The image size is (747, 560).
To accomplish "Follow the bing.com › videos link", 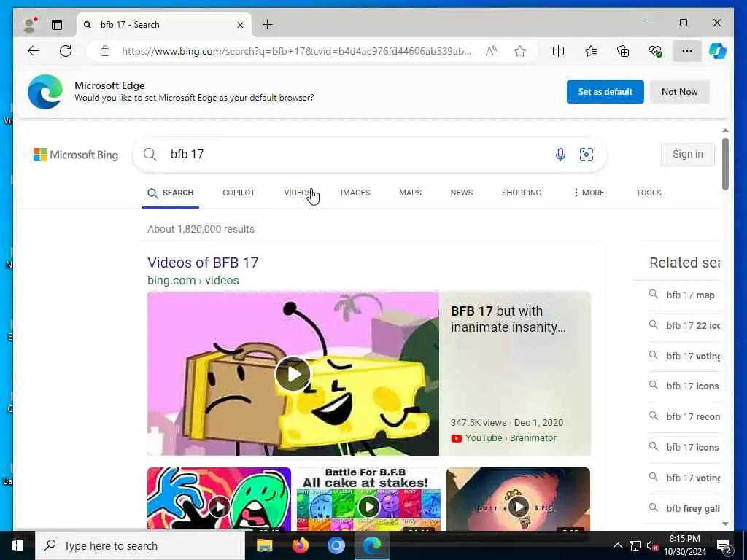I will (193, 281).
